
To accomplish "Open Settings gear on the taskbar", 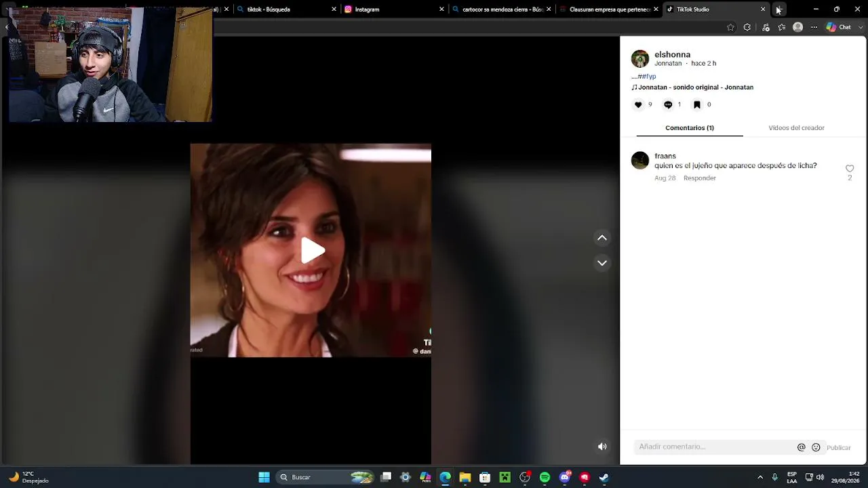I will pyautogui.click(x=406, y=477).
